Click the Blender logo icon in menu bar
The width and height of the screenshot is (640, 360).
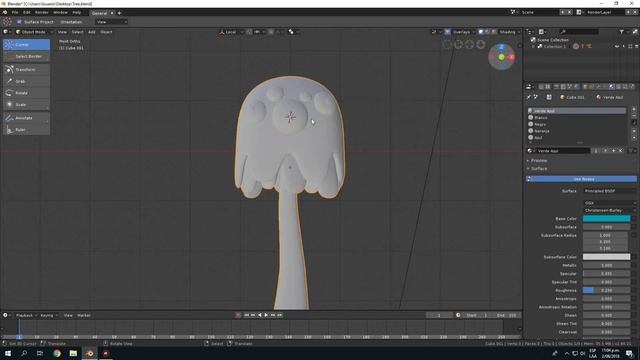(x=5, y=13)
